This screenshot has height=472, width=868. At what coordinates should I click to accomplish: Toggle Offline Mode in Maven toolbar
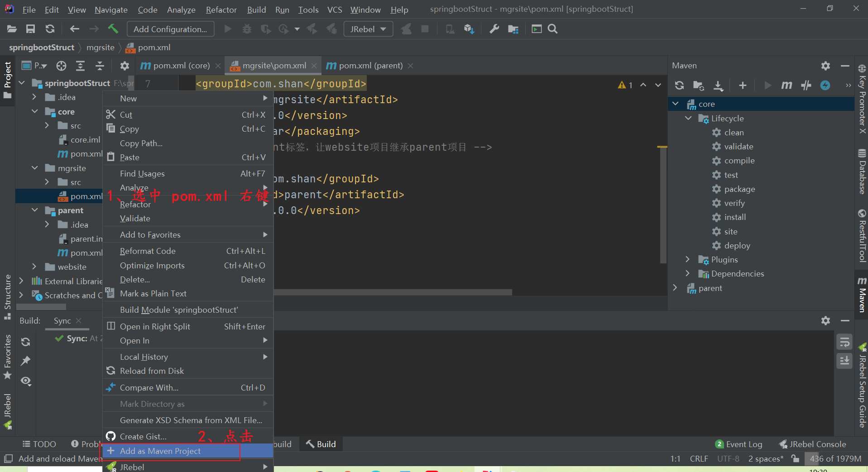point(806,85)
